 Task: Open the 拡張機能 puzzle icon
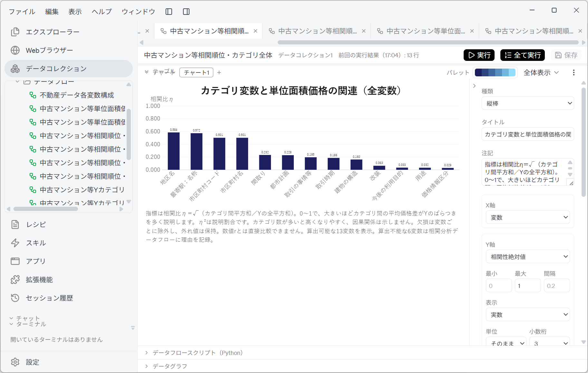pyautogui.click(x=15, y=280)
